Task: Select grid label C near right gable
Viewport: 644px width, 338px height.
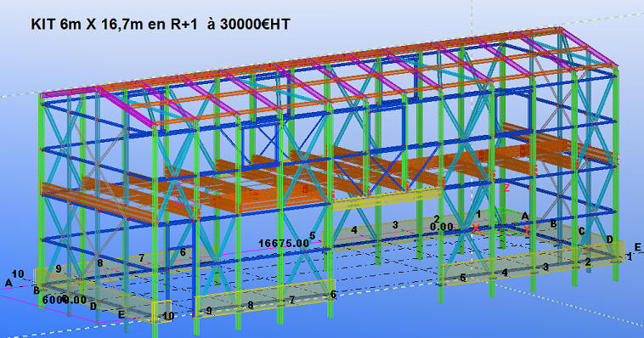Action: pyautogui.click(x=582, y=231)
